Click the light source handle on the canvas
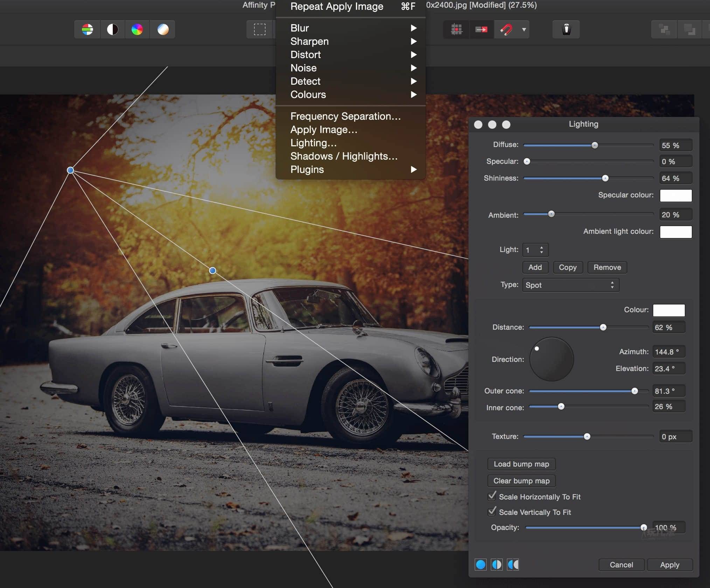 pyautogui.click(x=70, y=170)
